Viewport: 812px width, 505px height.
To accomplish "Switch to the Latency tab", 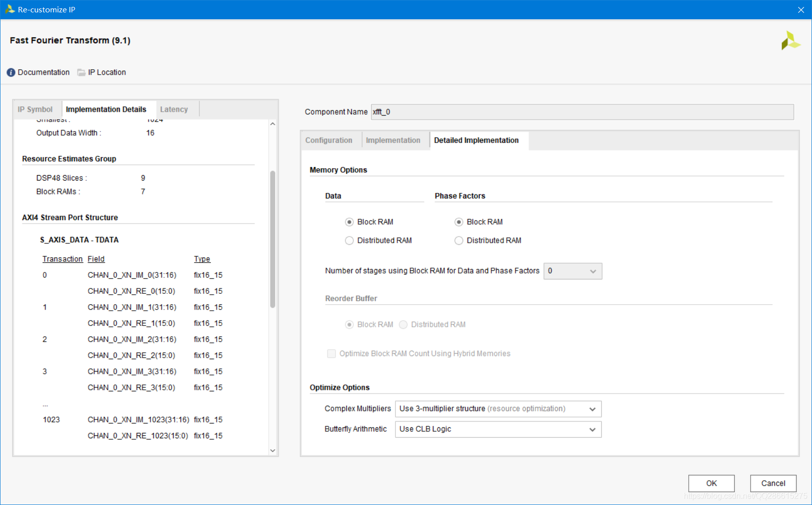I will tap(174, 109).
